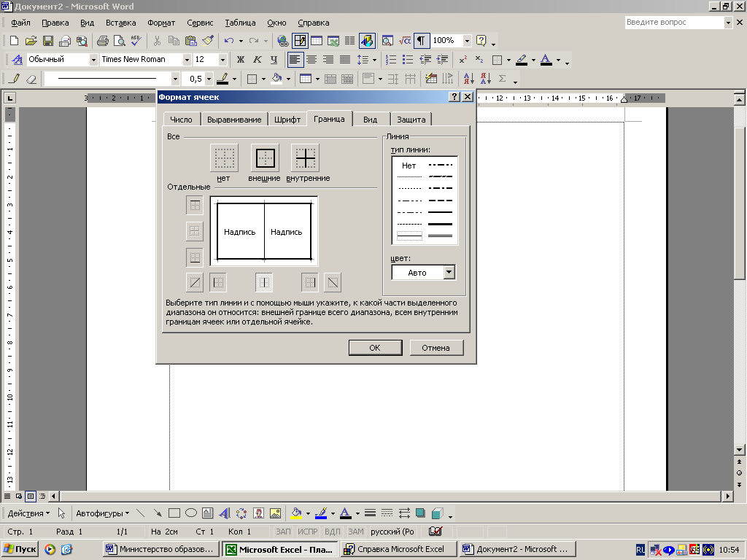Click the Copy icon
Screen dimensions: 747x560
[x=174, y=41]
